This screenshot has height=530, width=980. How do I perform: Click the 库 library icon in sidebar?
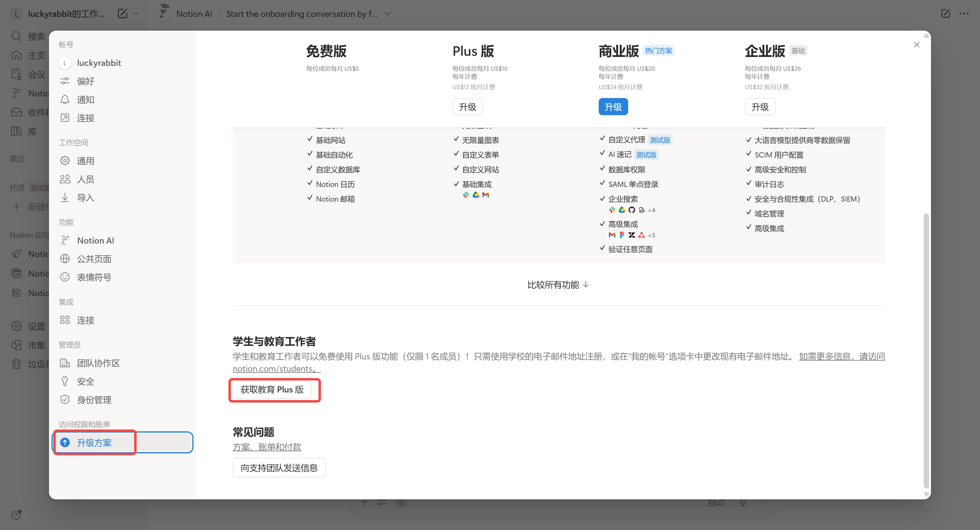[x=16, y=131]
